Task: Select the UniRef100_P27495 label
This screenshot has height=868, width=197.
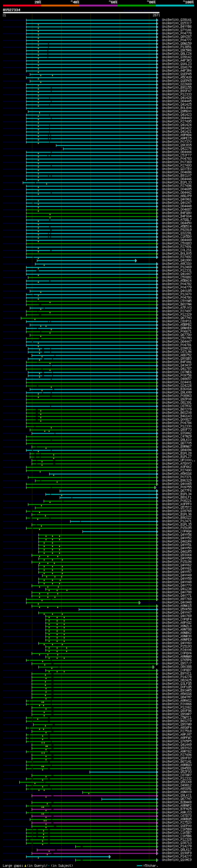Action: click(x=177, y=122)
